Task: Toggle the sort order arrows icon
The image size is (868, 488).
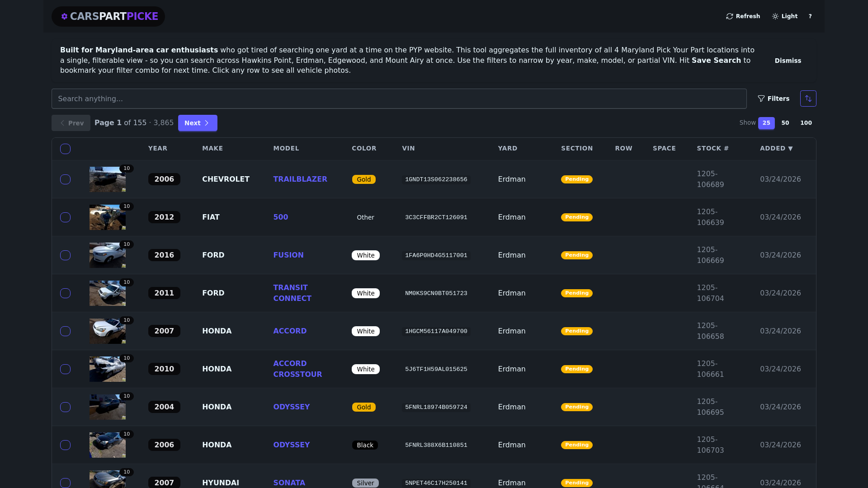Action: (x=808, y=99)
